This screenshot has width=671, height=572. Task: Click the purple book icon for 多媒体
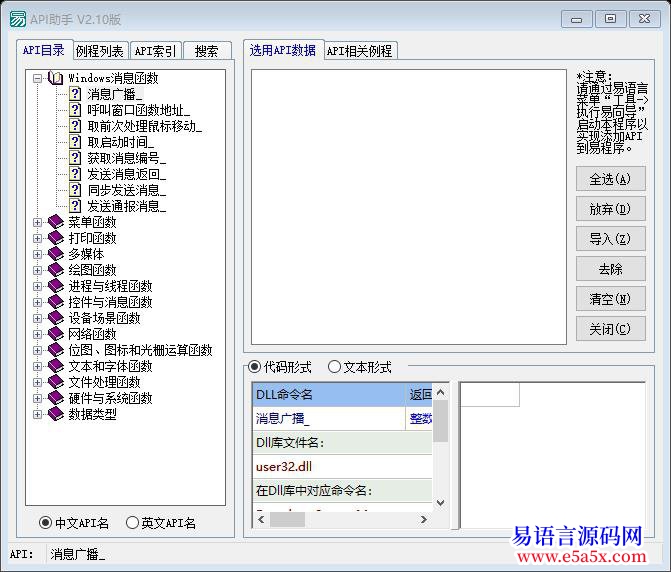[x=56, y=254]
